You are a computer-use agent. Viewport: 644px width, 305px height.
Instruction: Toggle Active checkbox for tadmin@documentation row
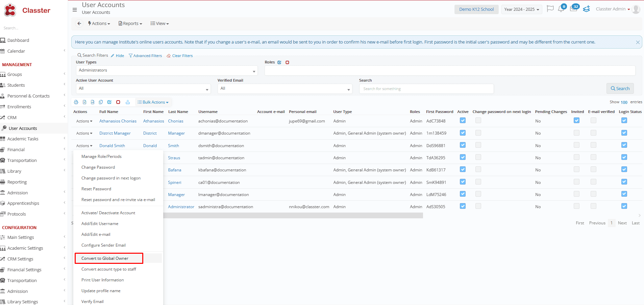point(463,157)
